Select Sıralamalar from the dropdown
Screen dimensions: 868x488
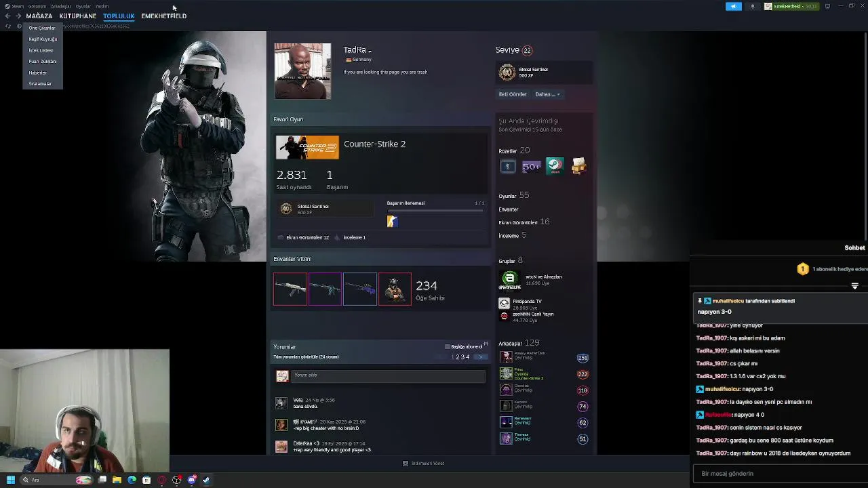[x=40, y=84]
